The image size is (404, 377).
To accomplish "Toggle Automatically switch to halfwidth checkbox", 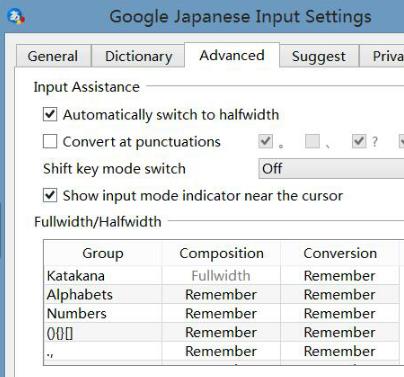I will [50, 114].
